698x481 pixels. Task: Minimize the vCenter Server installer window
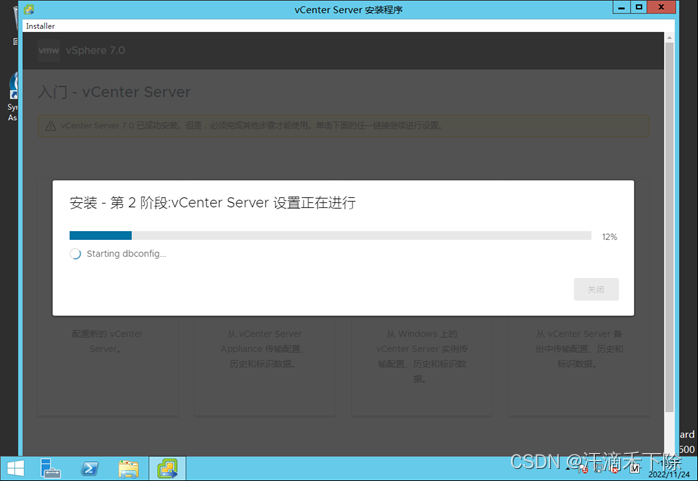pos(621,7)
